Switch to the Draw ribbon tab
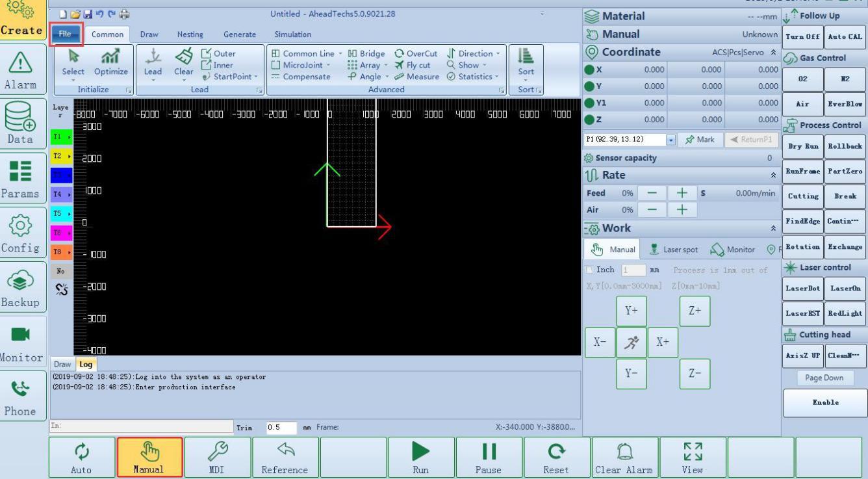The width and height of the screenshot is (868, 479). click(149, 34)
